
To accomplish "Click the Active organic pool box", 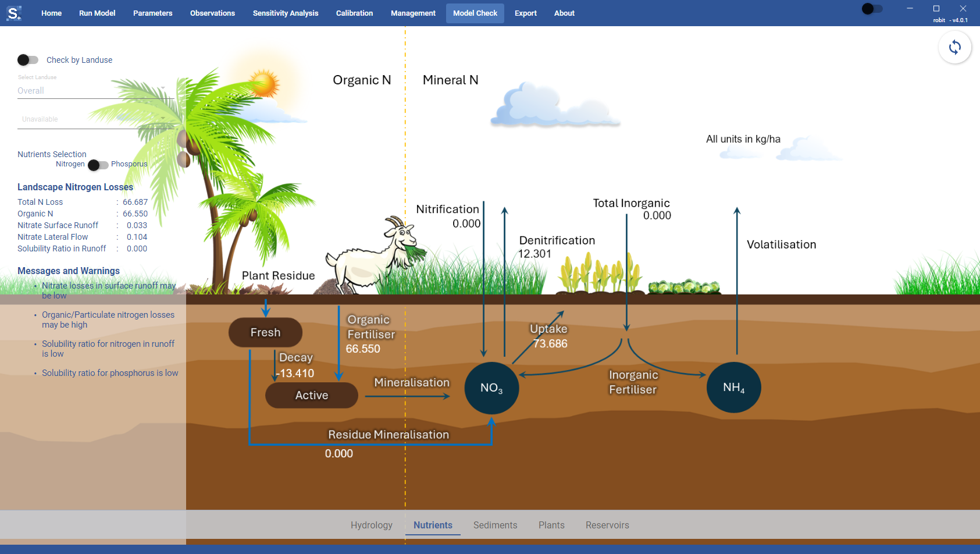I will [x=312, y=395].
